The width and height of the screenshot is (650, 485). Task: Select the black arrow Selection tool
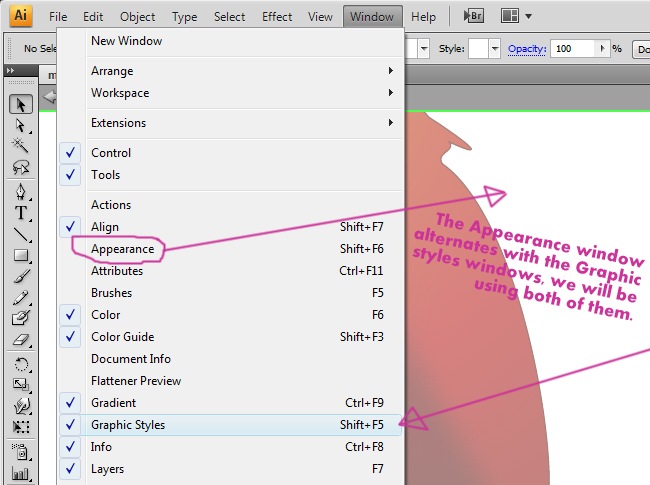(x=21, y=104)
